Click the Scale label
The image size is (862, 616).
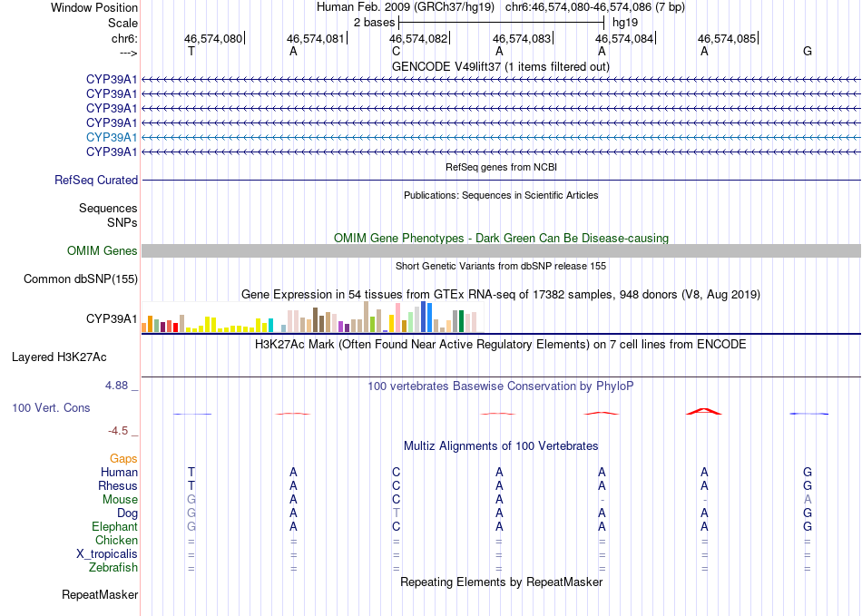click(x=122, y=23)
